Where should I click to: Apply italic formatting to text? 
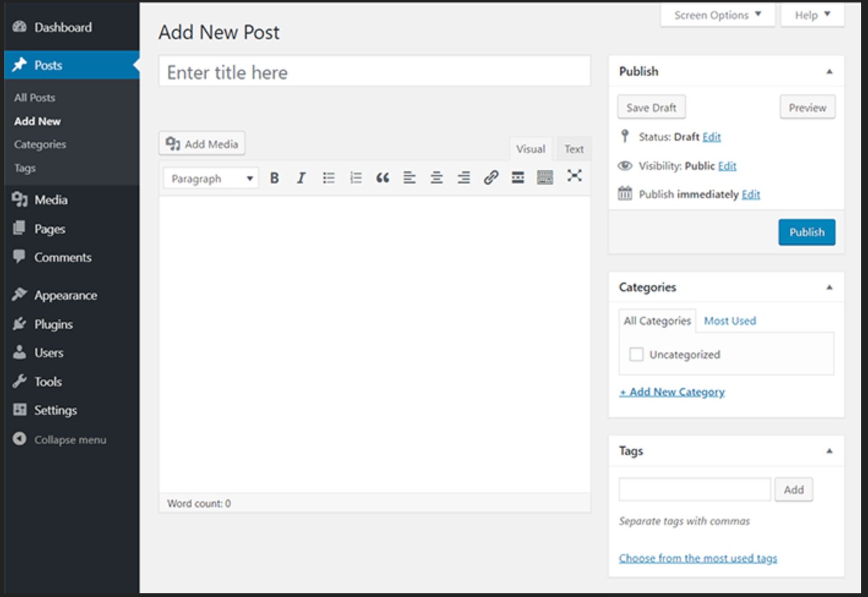coord(301,178)
